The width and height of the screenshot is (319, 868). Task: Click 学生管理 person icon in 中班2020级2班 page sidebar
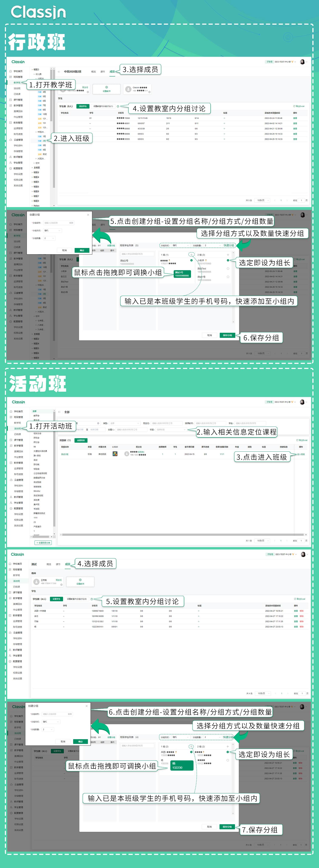pyautogui.click(x=10, y=163)
